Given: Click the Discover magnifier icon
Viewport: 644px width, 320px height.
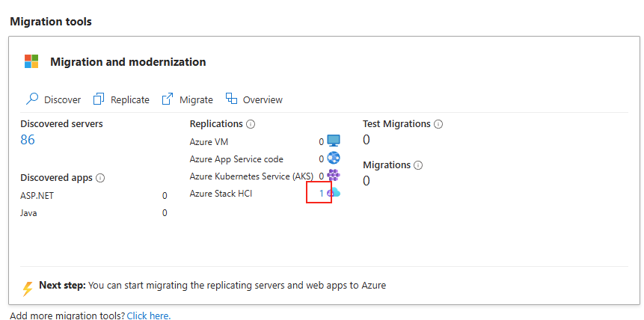Looking at the screenshot, I should 32,99.
